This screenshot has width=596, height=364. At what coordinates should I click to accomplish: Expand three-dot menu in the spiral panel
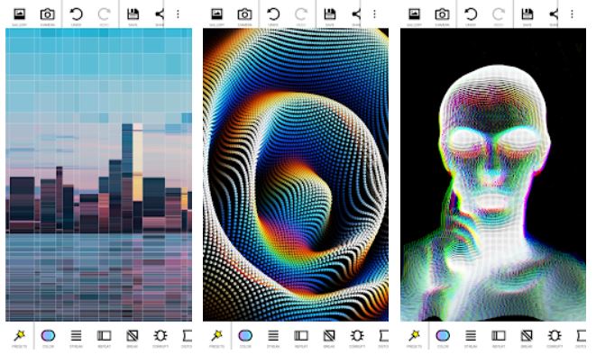point(375,14)
